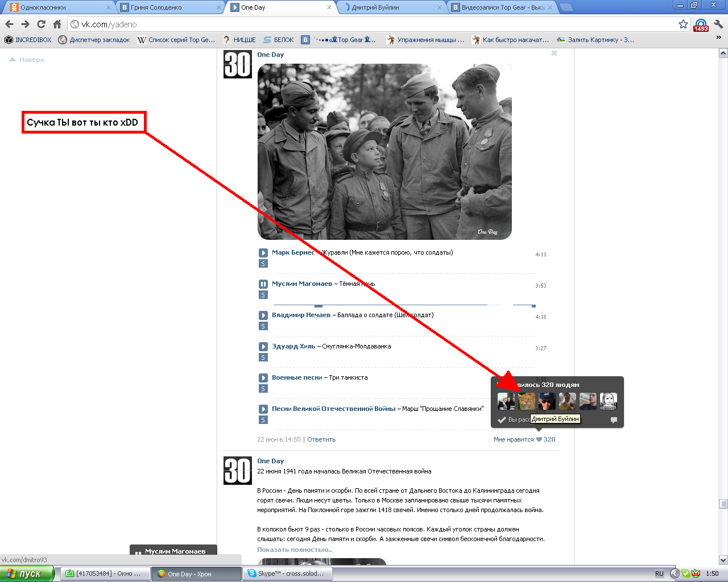Open Диспетчер закладок bookmark
This screenshot has height=582, width=728.
pos(94,40)
